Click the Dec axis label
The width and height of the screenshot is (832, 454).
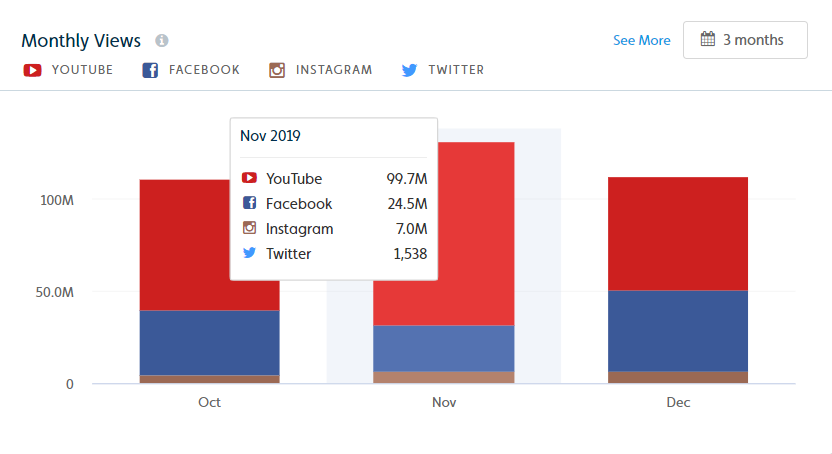click(678, 402)
